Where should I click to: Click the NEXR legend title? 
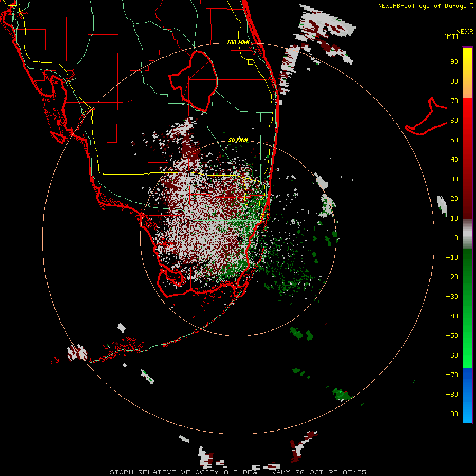[x=465, y=32]
